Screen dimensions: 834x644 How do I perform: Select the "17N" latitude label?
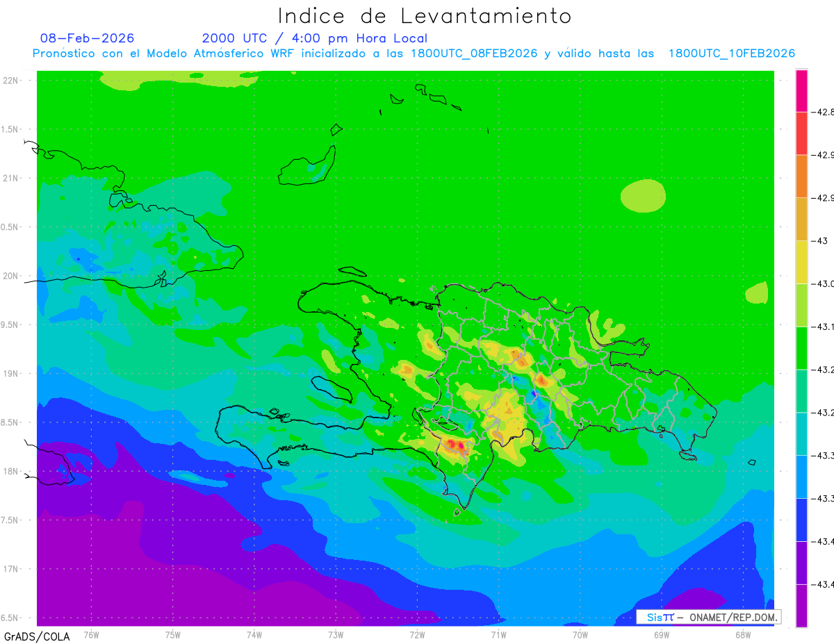tap(10, 568)
